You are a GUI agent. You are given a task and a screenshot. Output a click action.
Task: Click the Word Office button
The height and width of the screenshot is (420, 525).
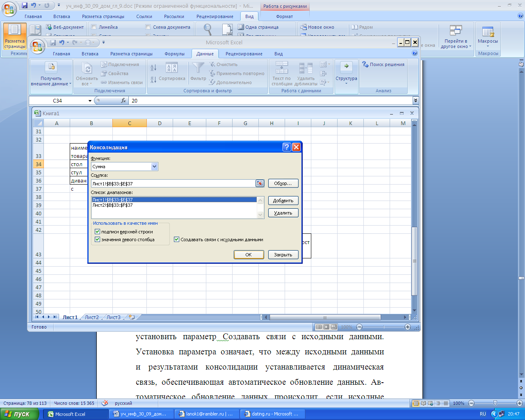click(9, 8)
